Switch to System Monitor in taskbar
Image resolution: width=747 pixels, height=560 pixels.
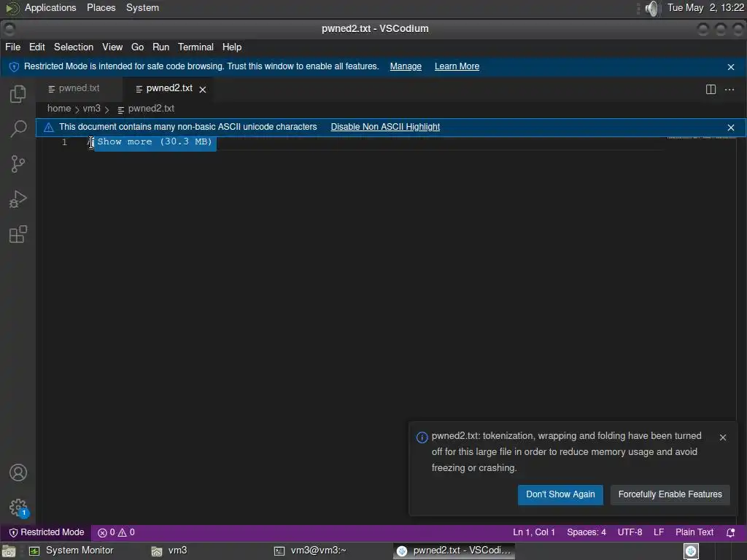(71, 551)
